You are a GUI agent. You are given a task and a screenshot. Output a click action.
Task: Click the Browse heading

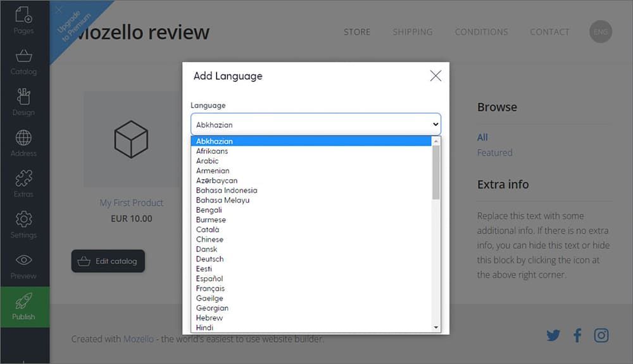click(497, 107)
